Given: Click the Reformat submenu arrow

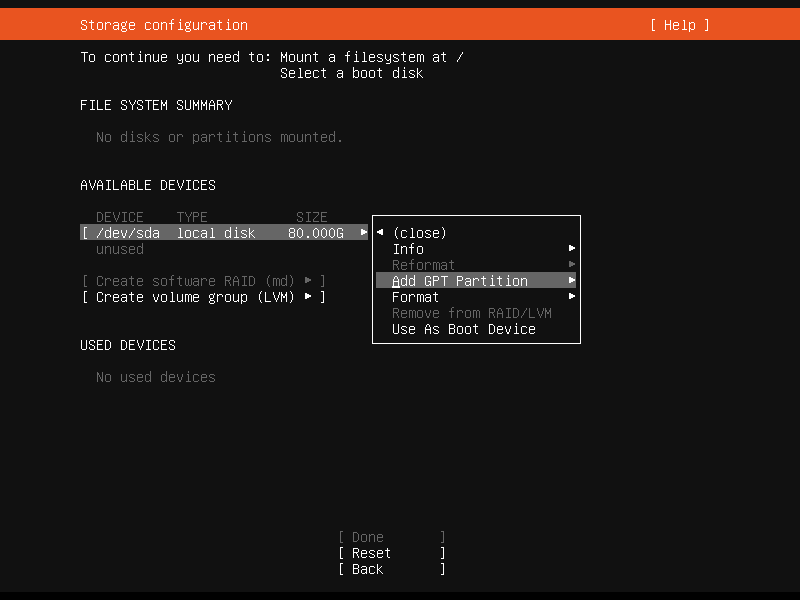Looking at the screenshot, I should point(572,264).
